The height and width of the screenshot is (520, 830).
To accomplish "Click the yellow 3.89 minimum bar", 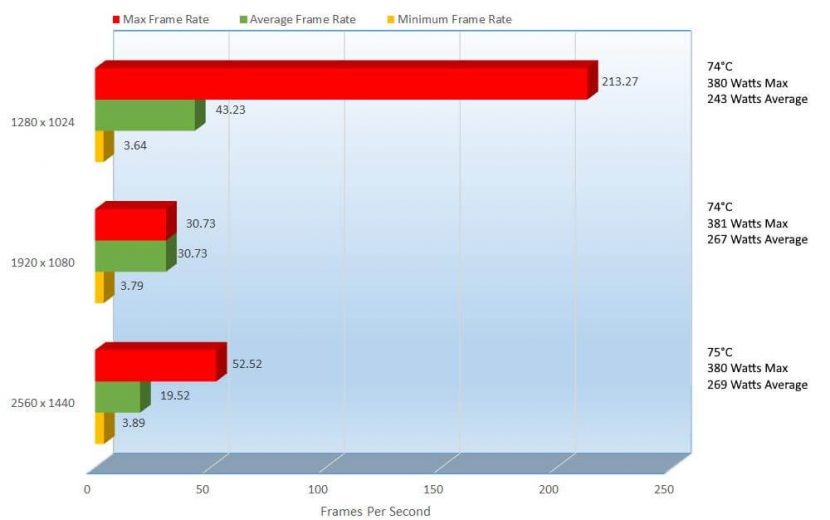I will pyautogui.click(x=104, y=428).
